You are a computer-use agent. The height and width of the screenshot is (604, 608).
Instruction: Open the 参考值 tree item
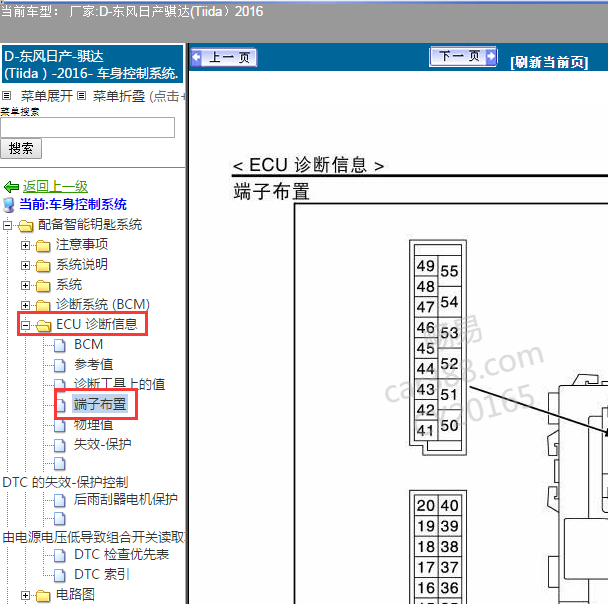(93, 364)
